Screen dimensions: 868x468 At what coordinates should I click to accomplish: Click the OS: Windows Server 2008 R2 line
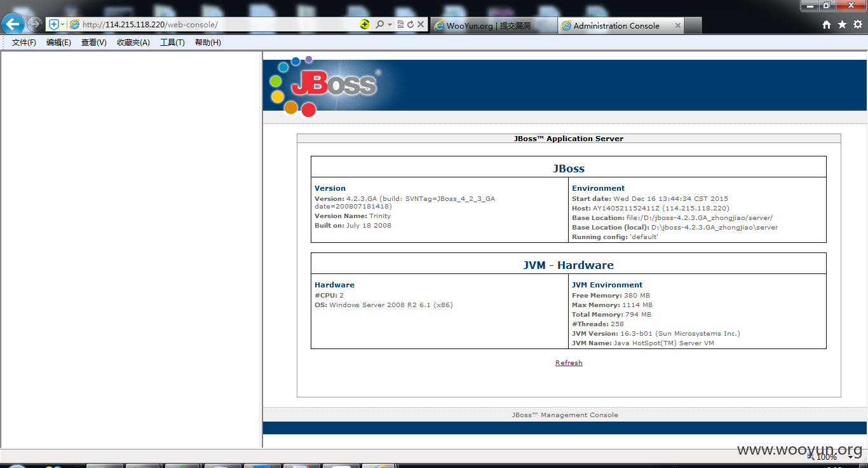click(384, 305)
